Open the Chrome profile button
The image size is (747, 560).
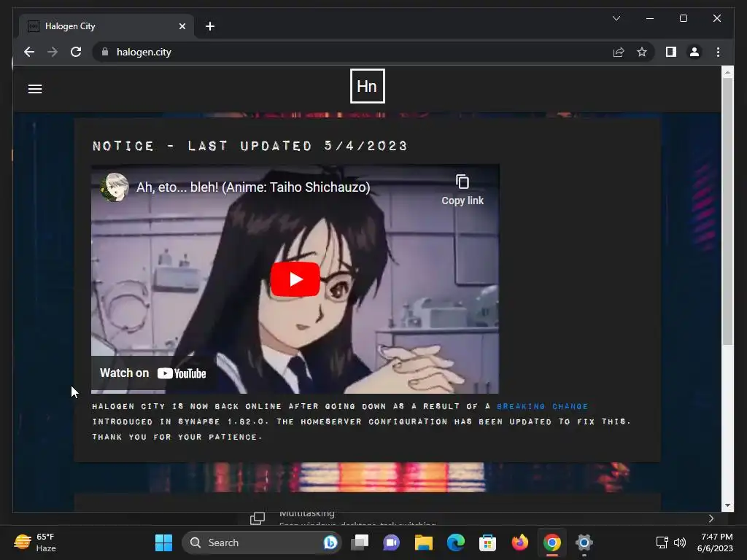[x=694, y=52]
